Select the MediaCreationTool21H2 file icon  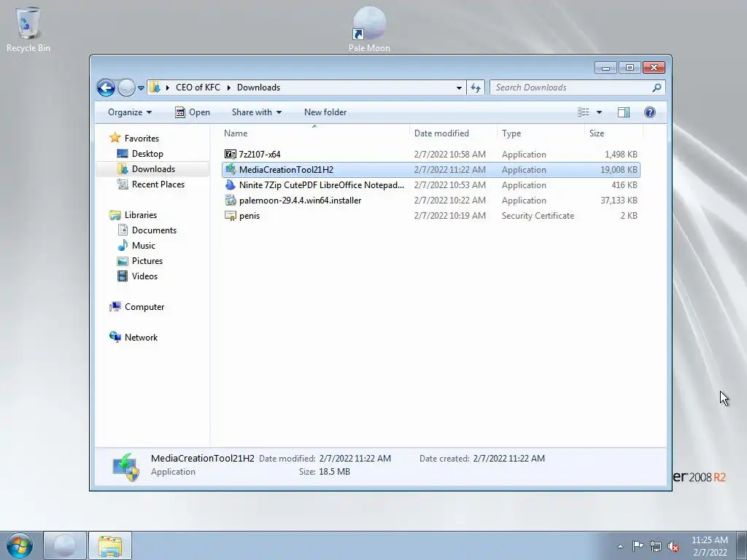click(231, 169)
